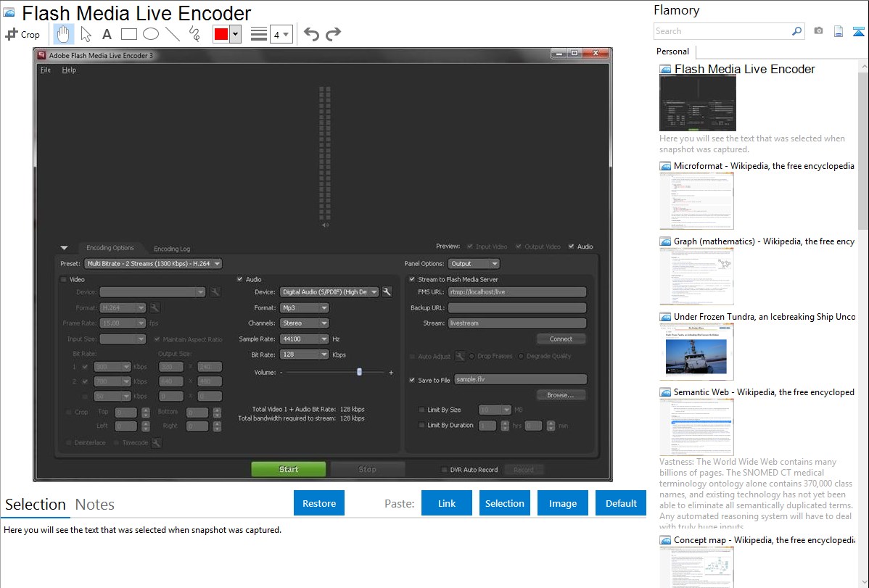Screen dimensions: 869x588
Task: Enable Limit By Duration checkbox
Action: coord(421,425)
